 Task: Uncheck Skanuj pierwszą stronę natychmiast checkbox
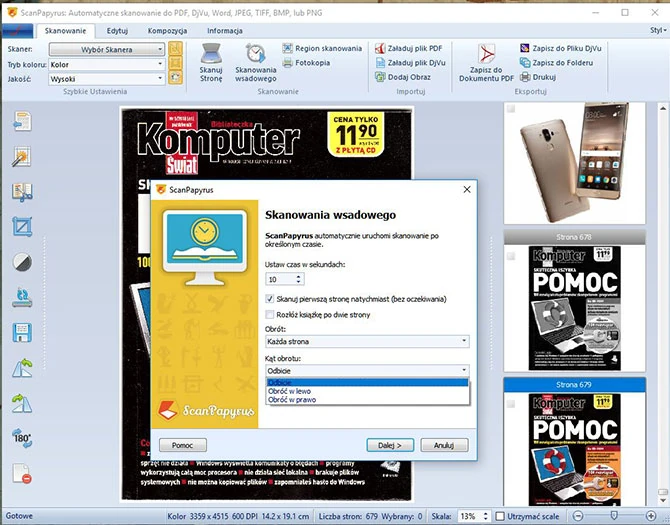270,299
